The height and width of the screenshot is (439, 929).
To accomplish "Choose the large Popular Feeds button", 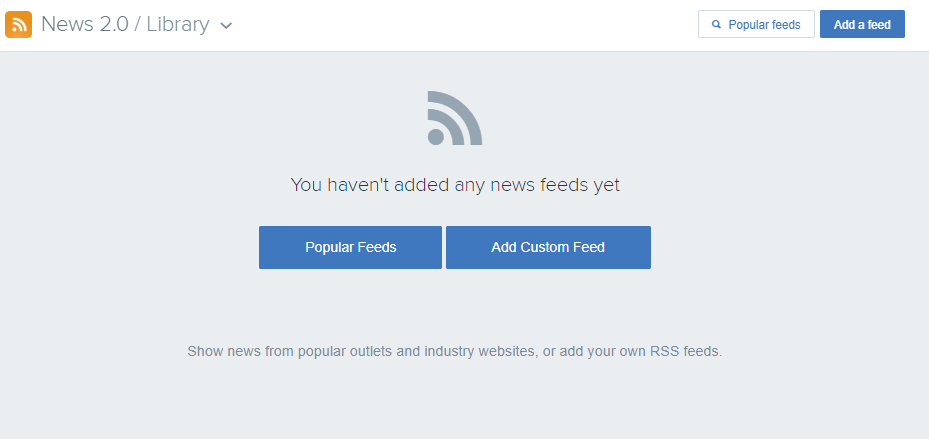I will (350, 247).
